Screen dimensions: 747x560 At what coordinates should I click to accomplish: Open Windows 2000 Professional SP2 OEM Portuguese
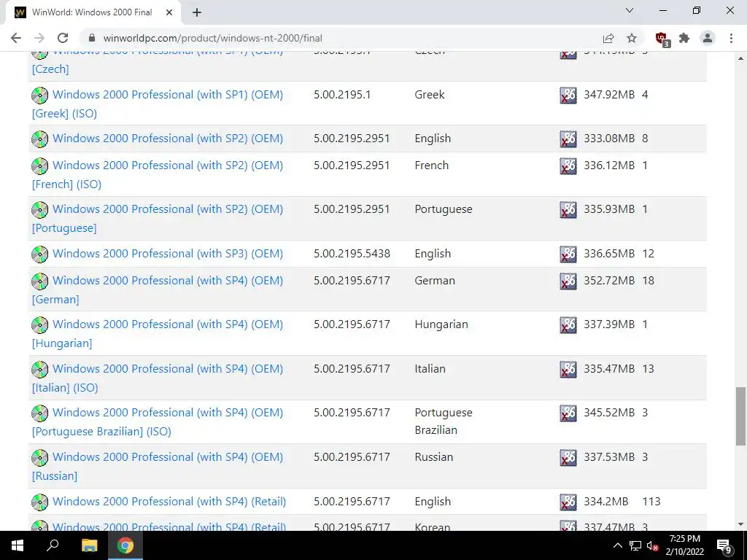click(158, 219)
